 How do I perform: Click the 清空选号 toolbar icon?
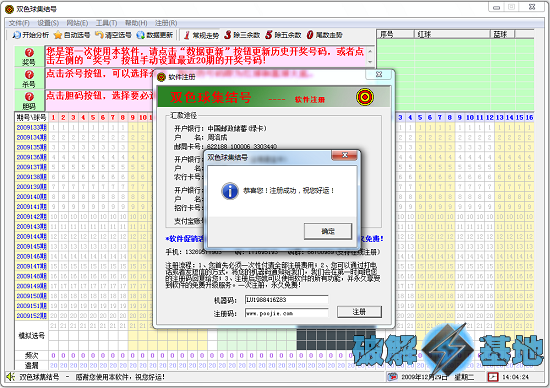point(99,35)
